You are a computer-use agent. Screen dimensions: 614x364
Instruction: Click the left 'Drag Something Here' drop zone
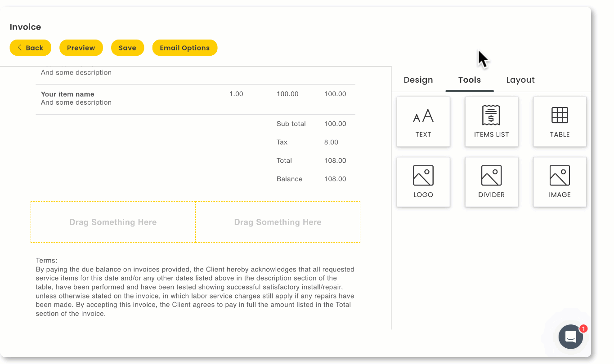pos(113,222)
